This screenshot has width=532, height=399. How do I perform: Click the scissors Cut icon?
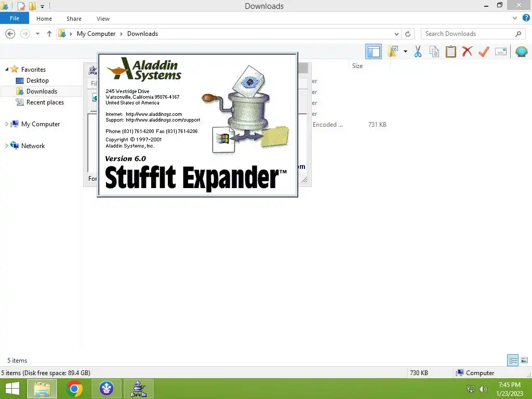tap(418, 51)
